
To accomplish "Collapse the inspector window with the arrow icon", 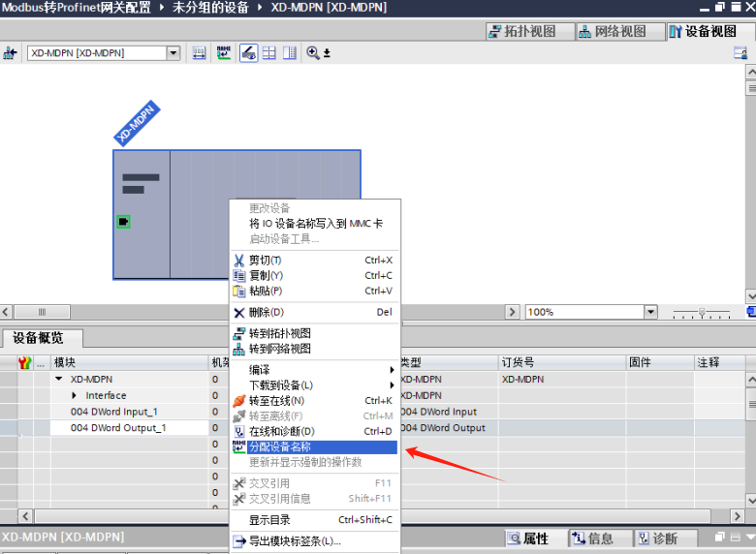I will coord(750,538).
